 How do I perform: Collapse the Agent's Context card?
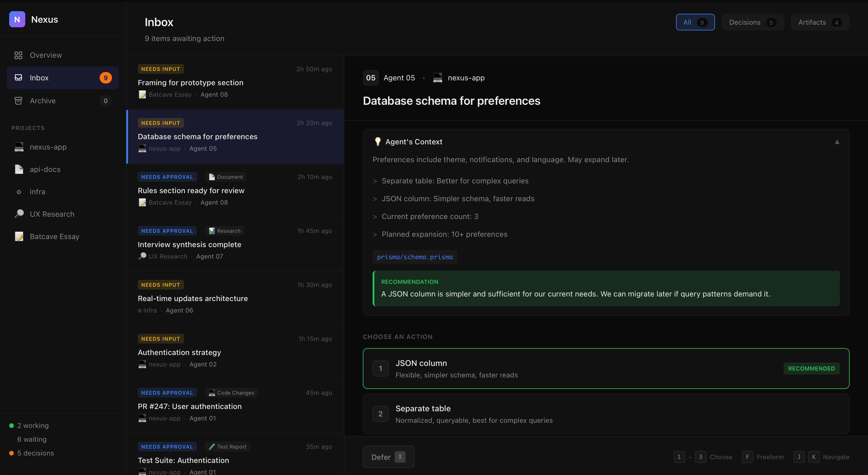point(837,142)
